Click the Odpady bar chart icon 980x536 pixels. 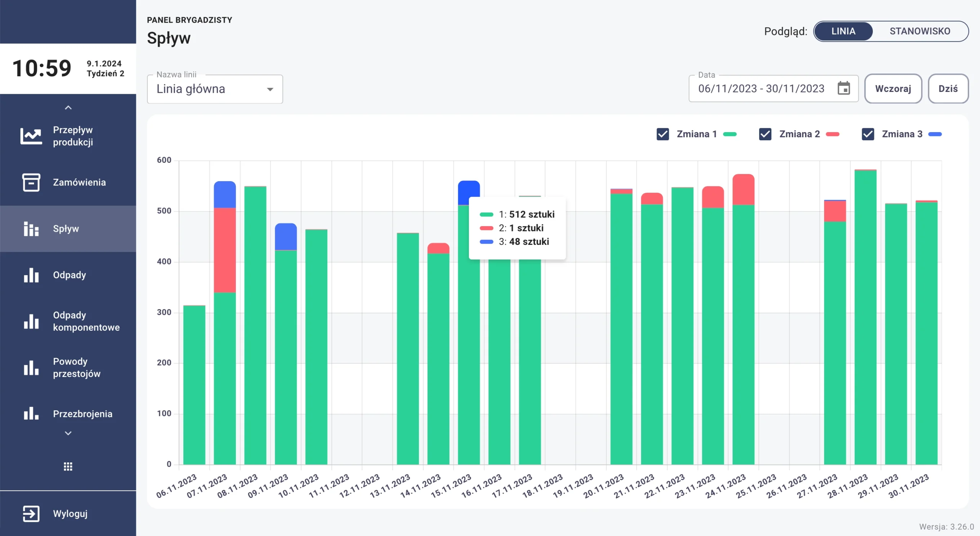31,275
